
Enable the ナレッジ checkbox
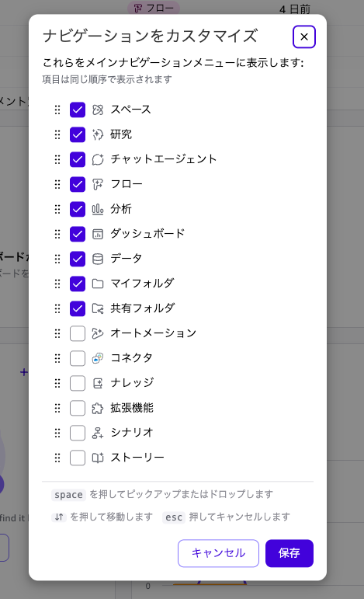click(x=78, y=383)
